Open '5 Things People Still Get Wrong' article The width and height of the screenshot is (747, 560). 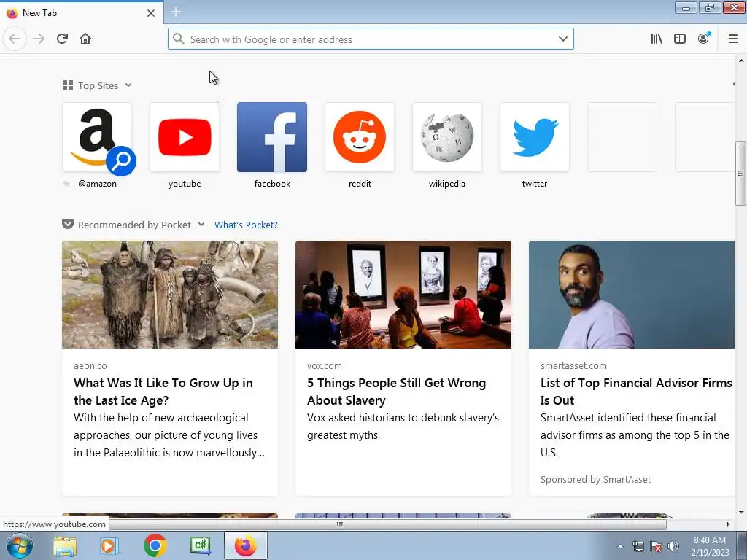pos(396,392)
